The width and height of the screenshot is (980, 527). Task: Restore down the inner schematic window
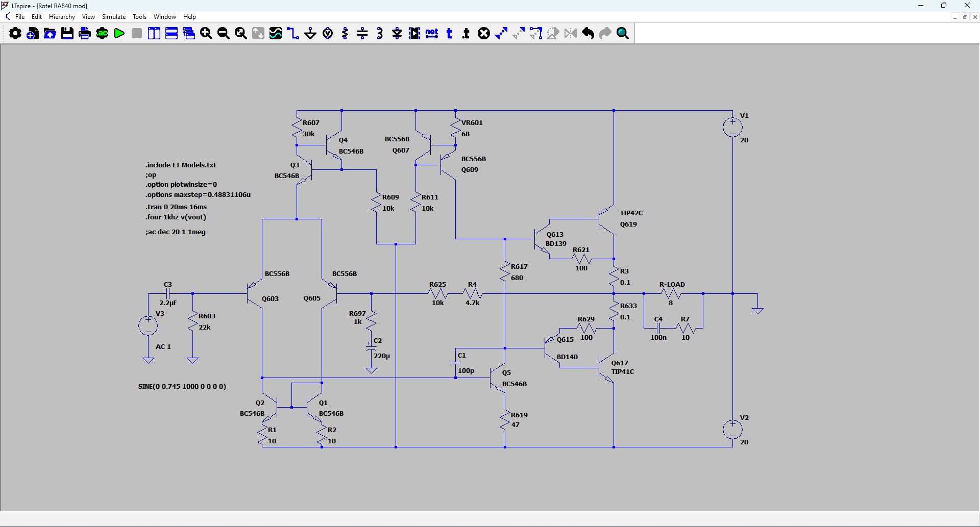(x=965, y=17)
